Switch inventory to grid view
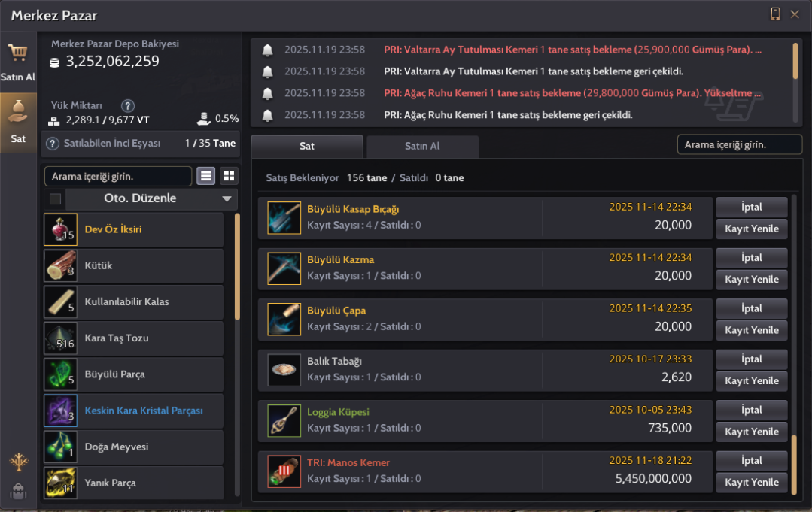The height and width of the screenshot is (512, 812). tap(229, 176)
